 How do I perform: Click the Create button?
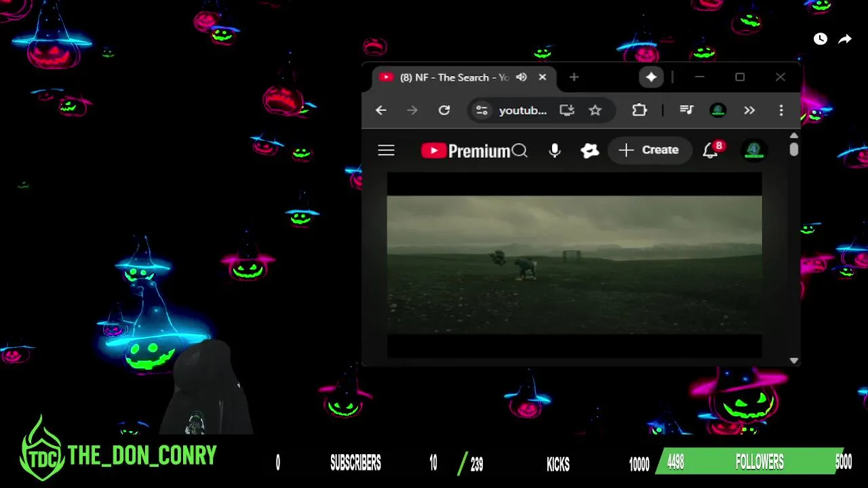tap(649, 150)
